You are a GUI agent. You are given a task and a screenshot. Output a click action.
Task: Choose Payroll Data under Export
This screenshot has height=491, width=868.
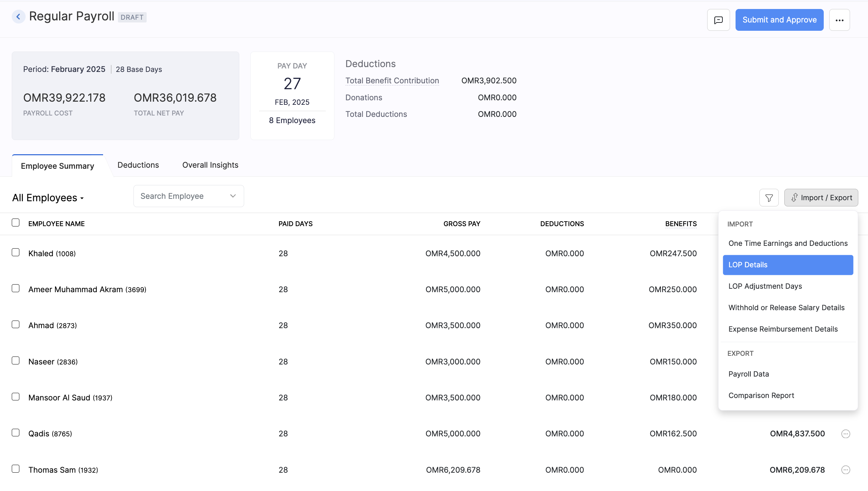coord(748,374)
